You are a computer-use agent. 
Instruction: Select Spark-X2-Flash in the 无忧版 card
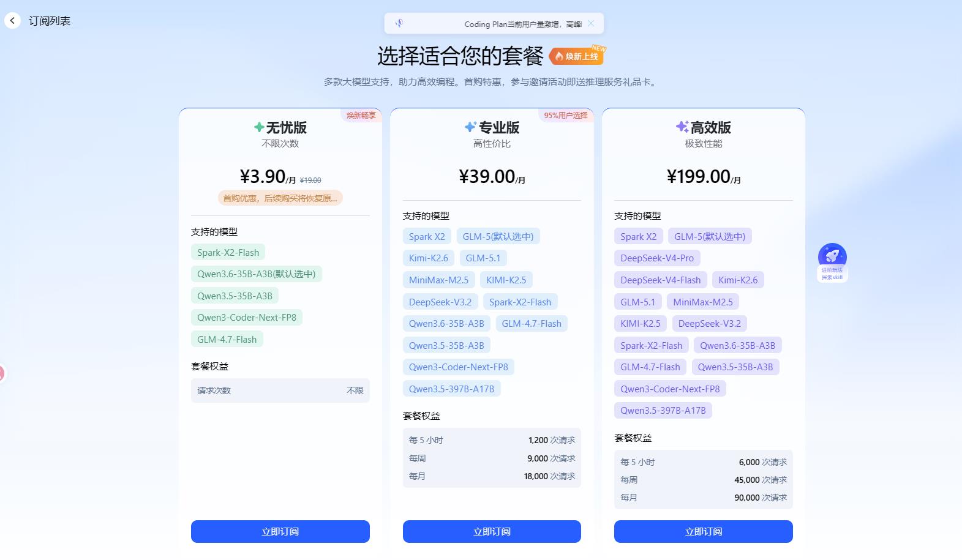pyautogui.click(x=228, y=252)
